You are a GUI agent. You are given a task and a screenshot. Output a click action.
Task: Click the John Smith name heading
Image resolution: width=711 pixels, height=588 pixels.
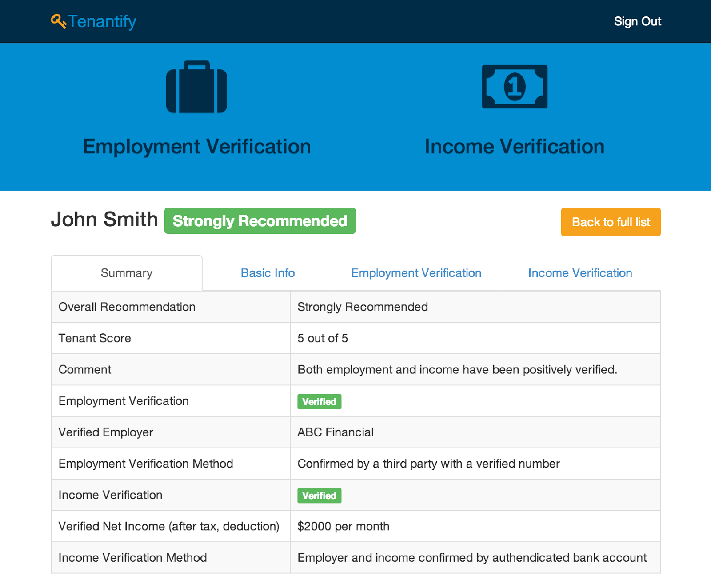(104, 220)
